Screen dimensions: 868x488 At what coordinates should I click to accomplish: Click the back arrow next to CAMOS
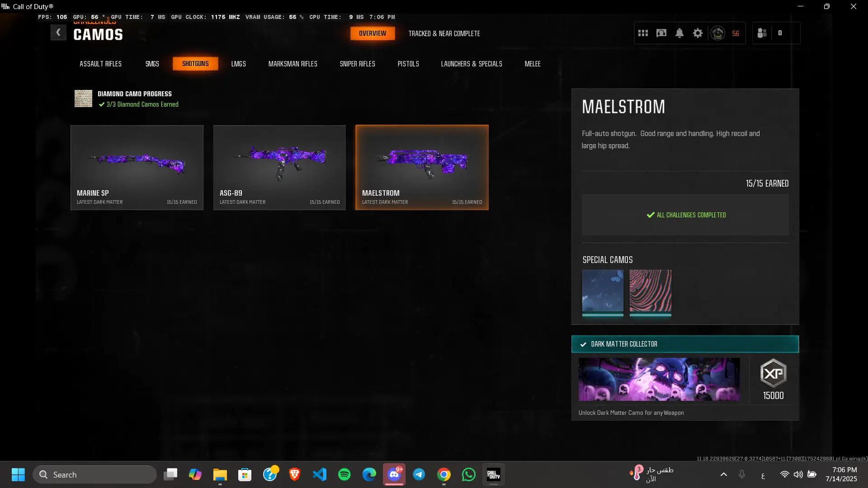(x=58, y=33)
